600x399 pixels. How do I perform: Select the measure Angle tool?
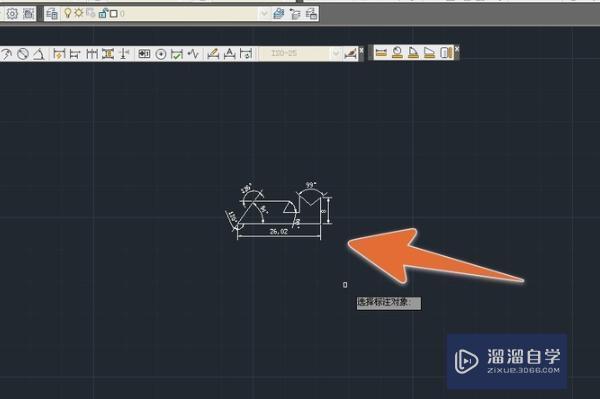pyautogui.click(x=413, y=52)
